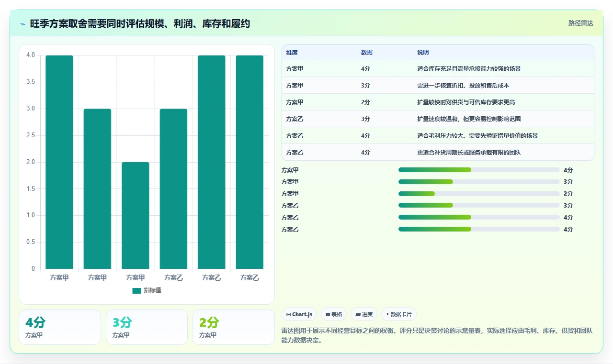Click the 3.5 y-axis tick label

(x=31, y=82)
